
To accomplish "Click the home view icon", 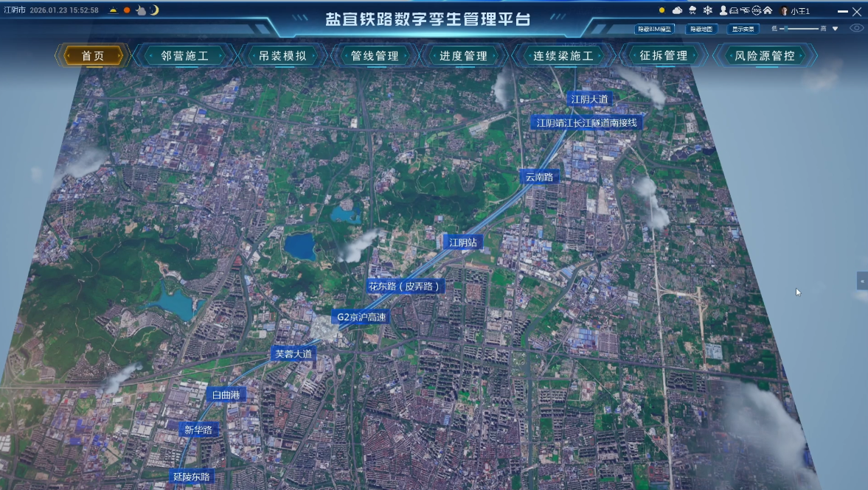I will 768,10.
